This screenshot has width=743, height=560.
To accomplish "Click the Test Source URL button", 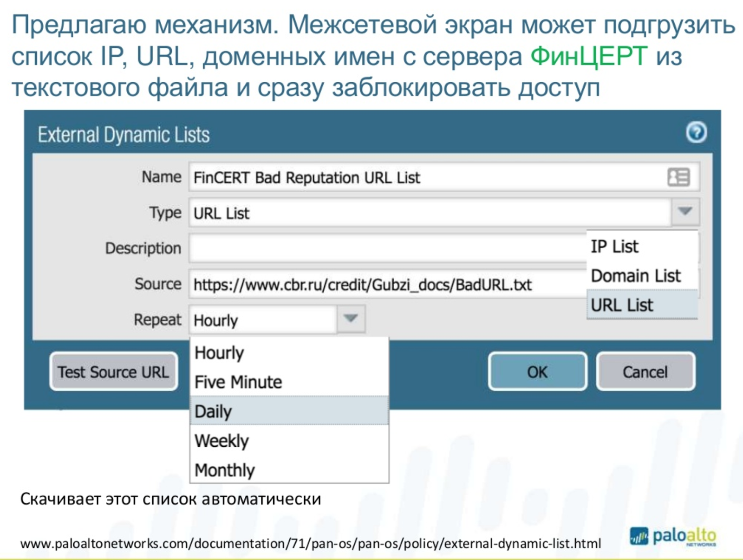I will (x=114, y=371).
